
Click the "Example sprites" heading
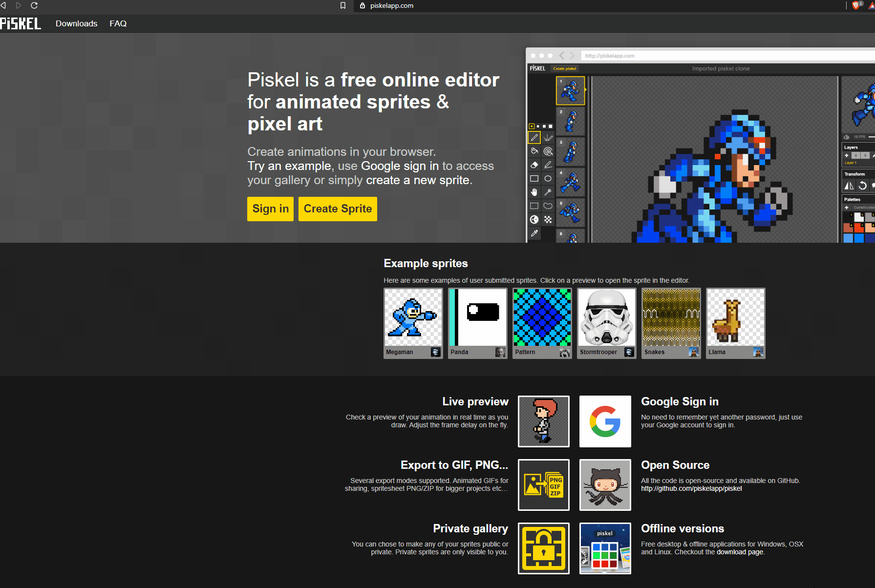pos(426,264)
